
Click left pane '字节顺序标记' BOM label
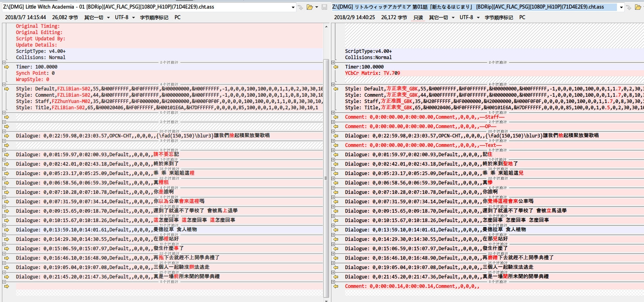[x=154, y=18]
